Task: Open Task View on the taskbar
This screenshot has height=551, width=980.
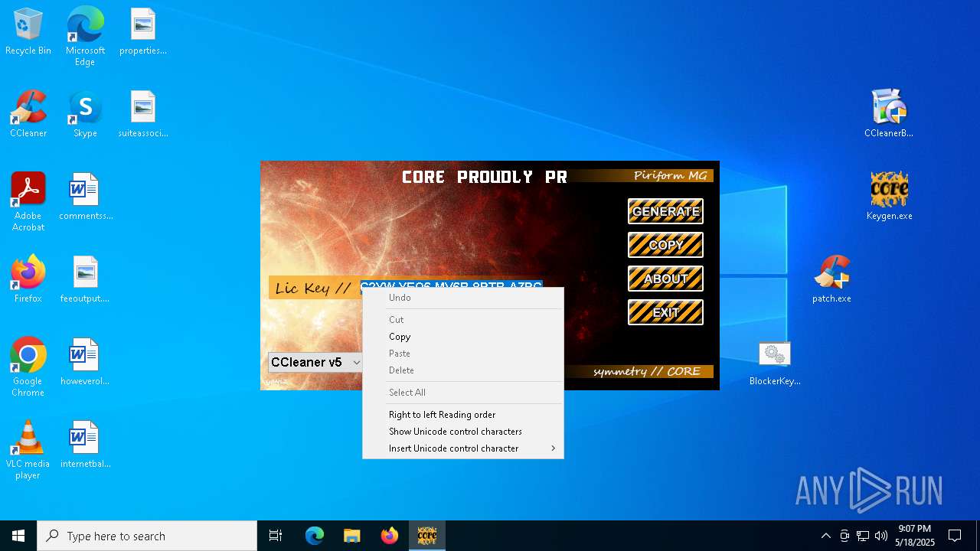Action: click(276, 536)
